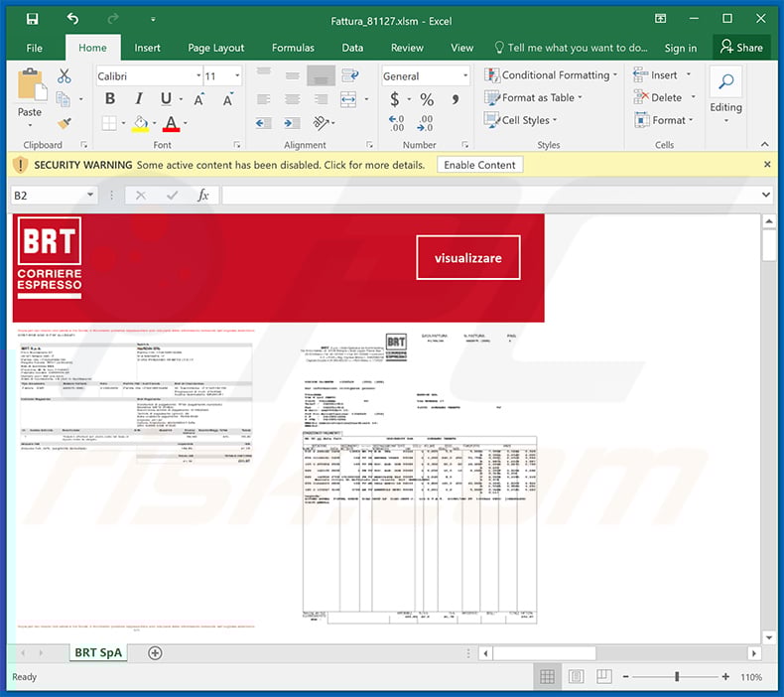Increase the font size

coord(199,99)
